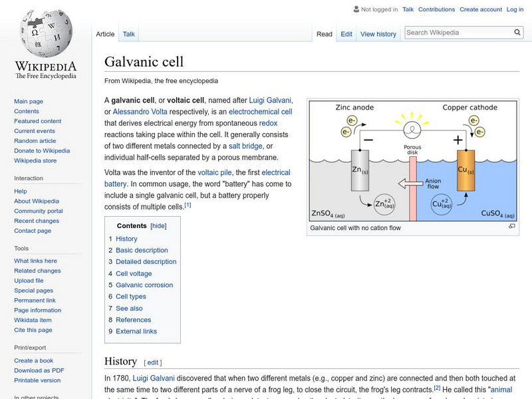Jump to External links section
This screenshot has height=399, width=532.
(136, 331)
